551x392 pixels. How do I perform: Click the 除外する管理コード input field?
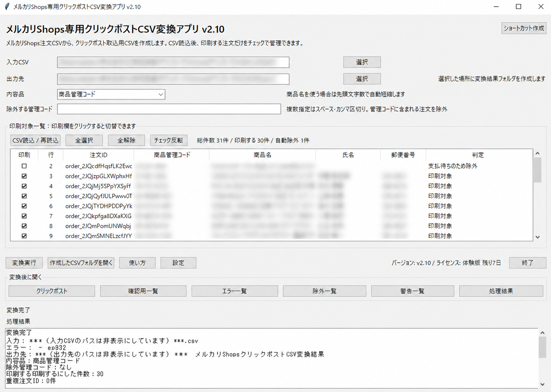coord(169,109)
